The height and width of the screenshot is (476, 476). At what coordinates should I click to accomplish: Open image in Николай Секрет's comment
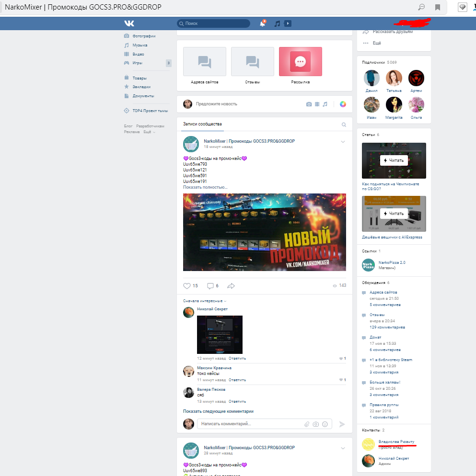[220, 335]
